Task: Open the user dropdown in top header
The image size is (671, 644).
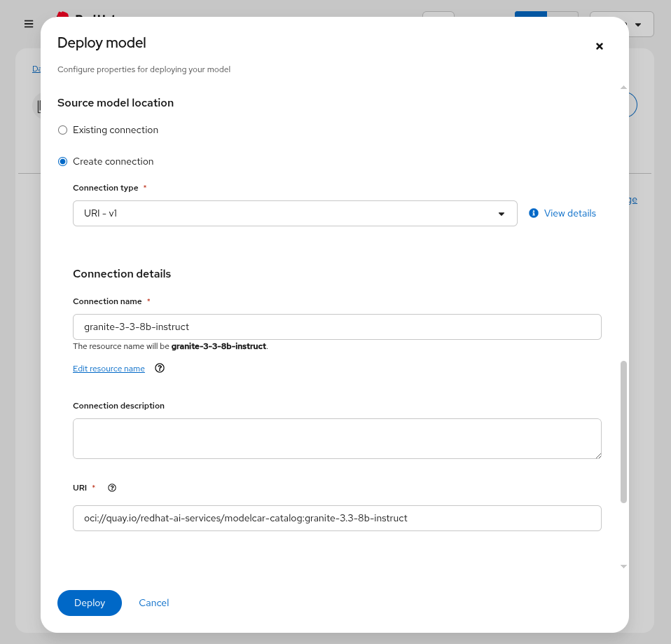Action: click(637, 25)
